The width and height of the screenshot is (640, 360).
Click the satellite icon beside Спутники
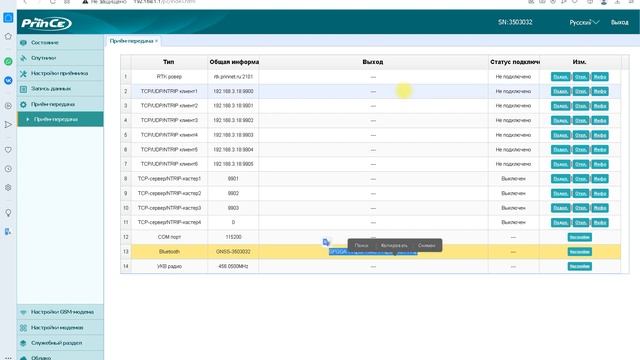[24, 58]
